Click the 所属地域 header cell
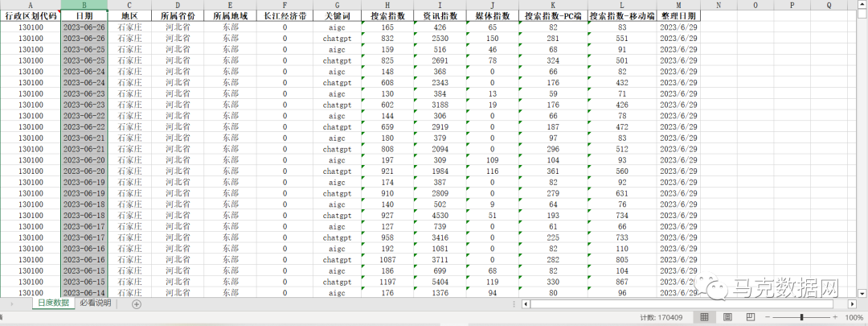Viewport: 868px width, 326px height. pos(231,16)
